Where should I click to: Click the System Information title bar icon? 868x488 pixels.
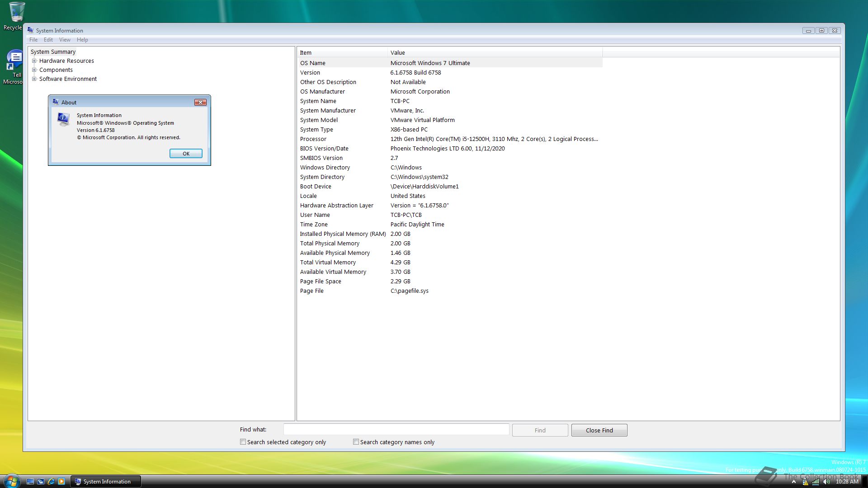(x=30, y=30)
